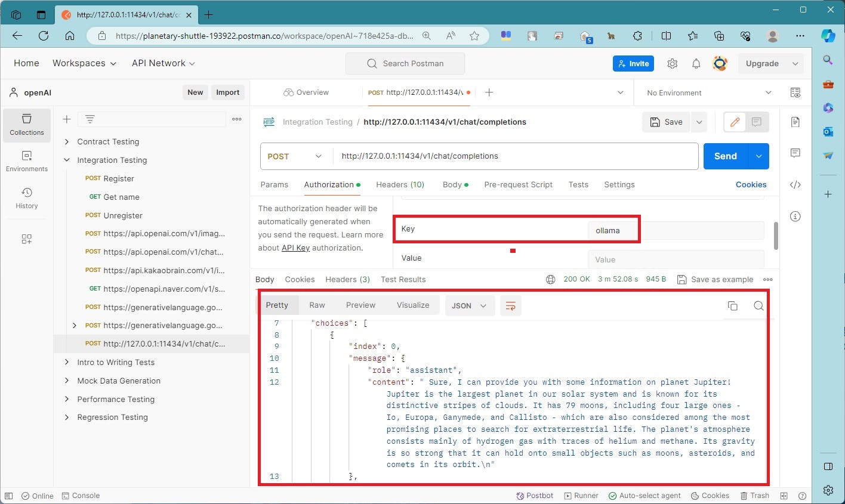Open the configure workspace sidebar grid icon

coord(27,239)
